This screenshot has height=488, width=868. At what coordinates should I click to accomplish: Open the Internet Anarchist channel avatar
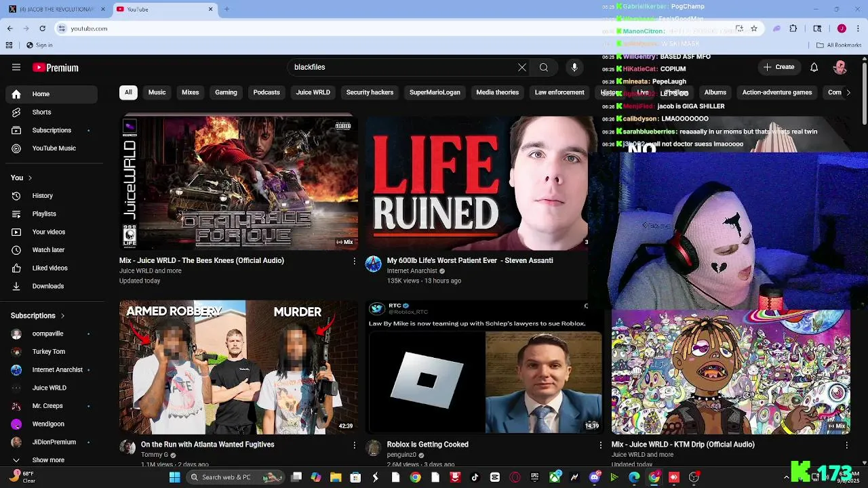pyautogui.click(x=374, y=264)
